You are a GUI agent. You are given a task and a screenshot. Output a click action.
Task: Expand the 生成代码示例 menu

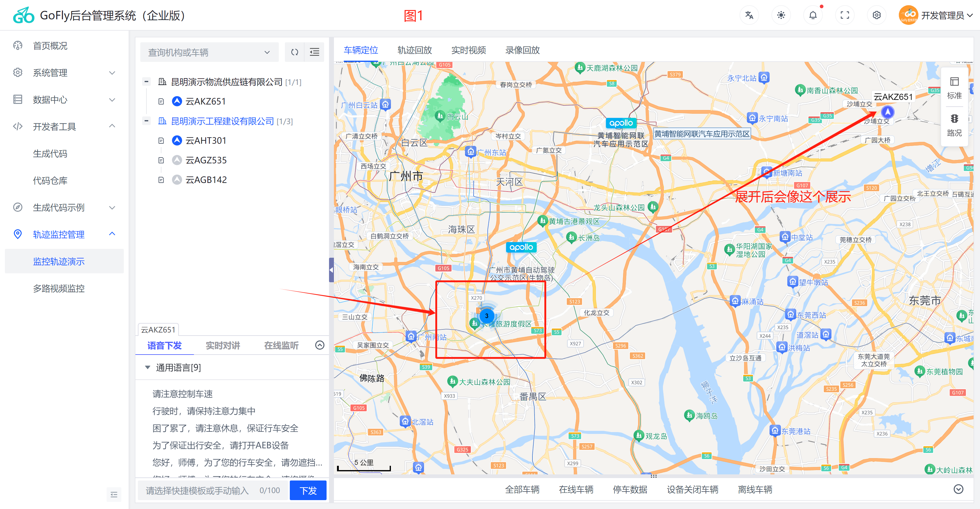(x=64, y=207)
